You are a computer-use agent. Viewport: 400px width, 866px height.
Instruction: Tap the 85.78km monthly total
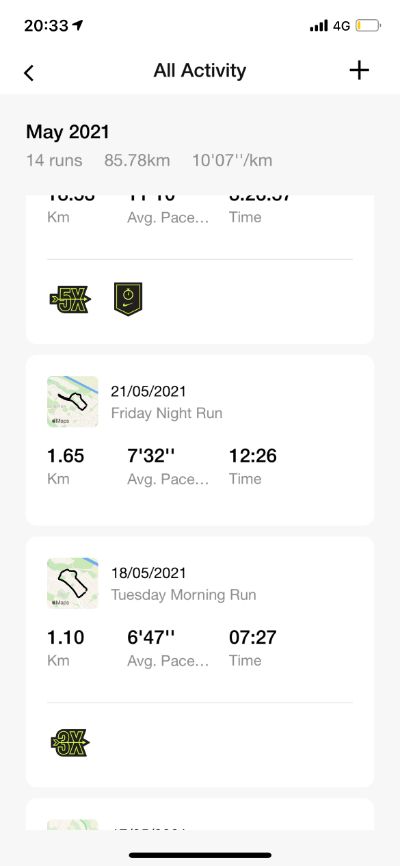pyautogui.click(x=137, y=161)
